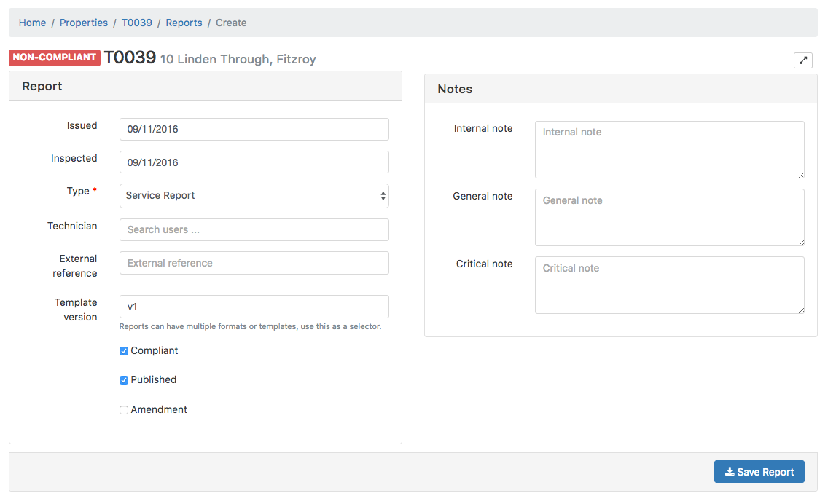Uncheck the Published checkbox

[124, 380]
